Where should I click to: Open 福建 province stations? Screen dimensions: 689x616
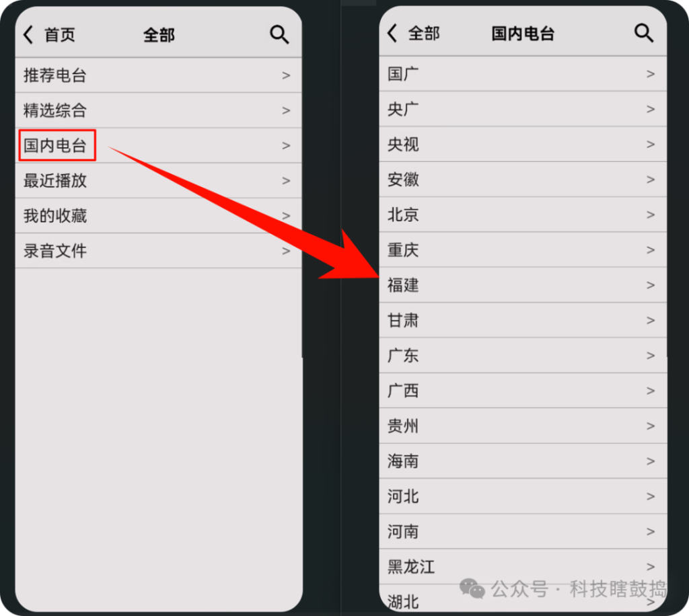pos(523,285)
